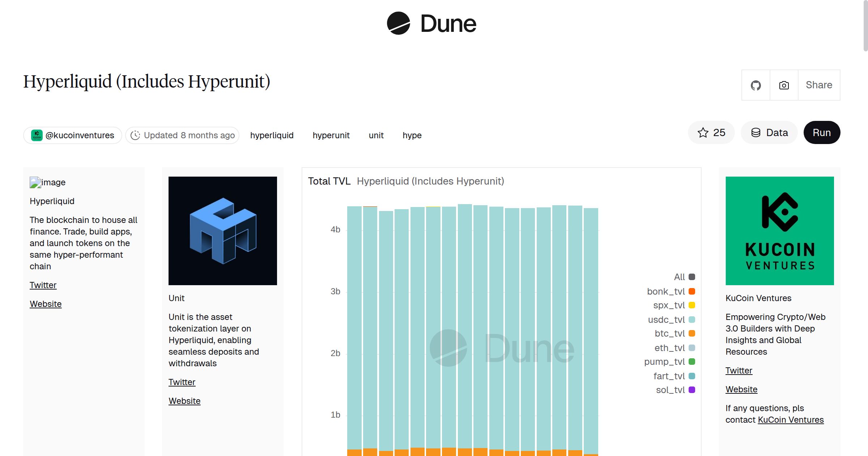Click the Share button
The height and width of the screenshot is (456, 868).
coord(819,85)
